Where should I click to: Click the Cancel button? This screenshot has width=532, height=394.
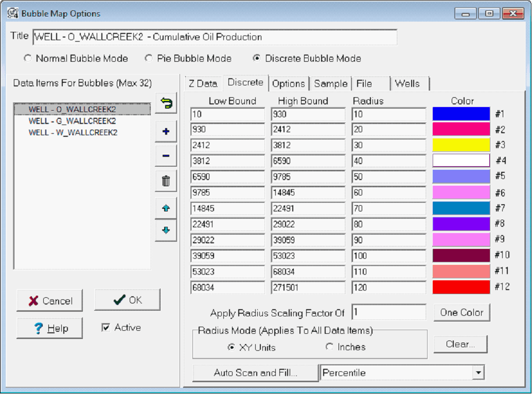tap(49, 300)
